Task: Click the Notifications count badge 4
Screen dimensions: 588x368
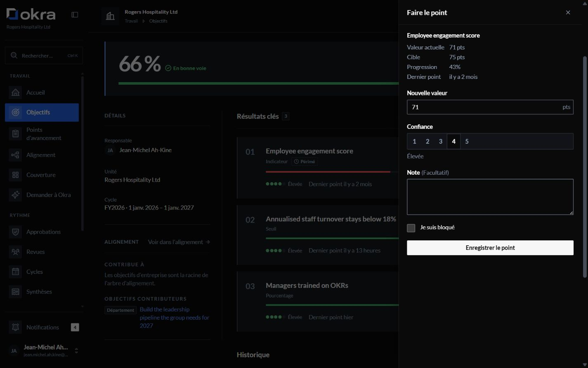Action: (x=75, y=328)
